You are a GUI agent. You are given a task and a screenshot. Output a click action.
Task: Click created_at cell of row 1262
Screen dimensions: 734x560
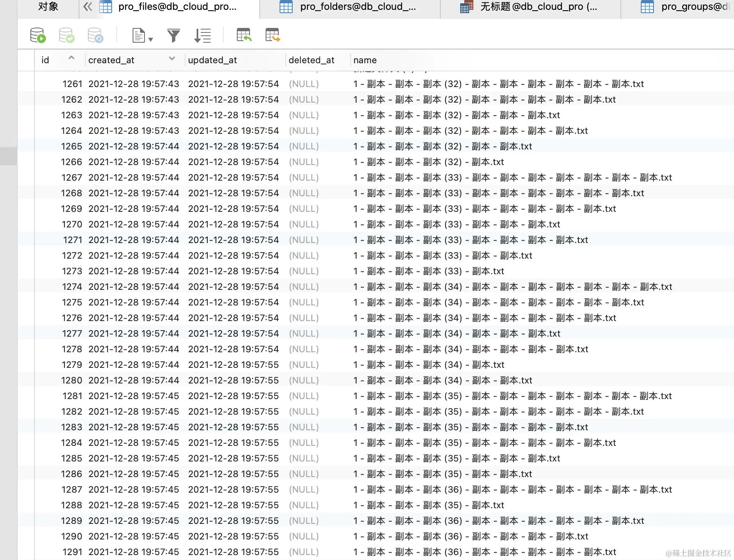click(x=134, y=99)
